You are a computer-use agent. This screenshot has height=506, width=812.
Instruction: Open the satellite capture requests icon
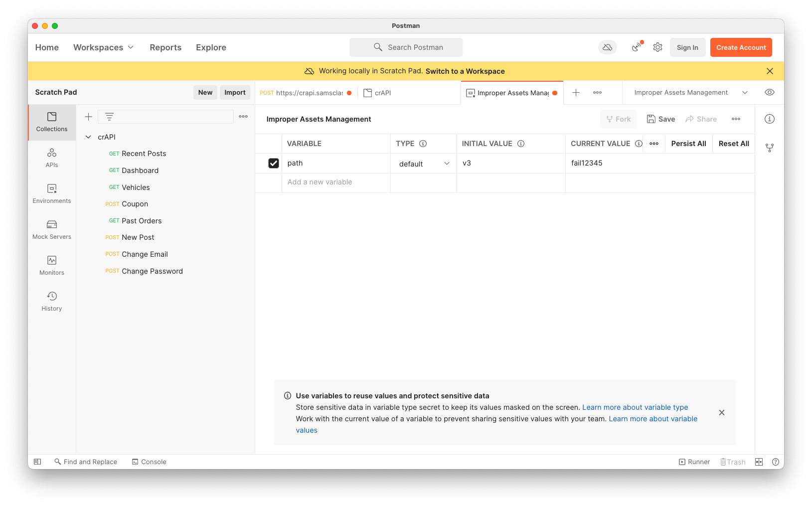[637, 47]
